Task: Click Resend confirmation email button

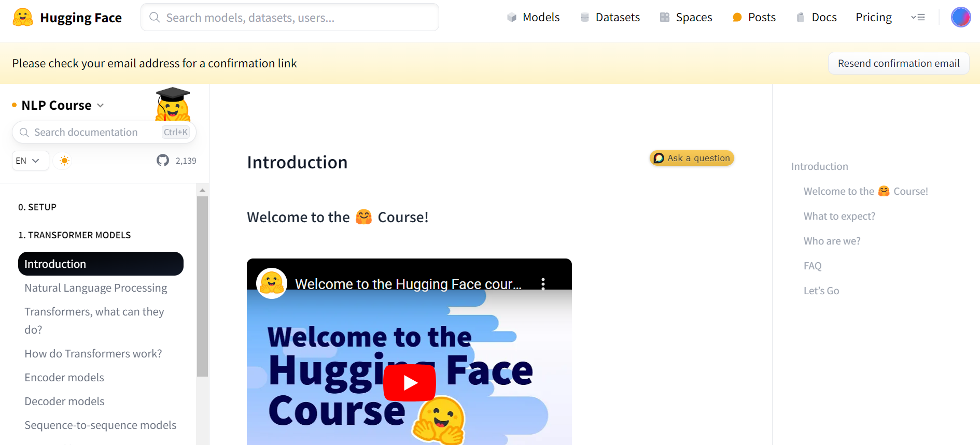Action: 898,63
